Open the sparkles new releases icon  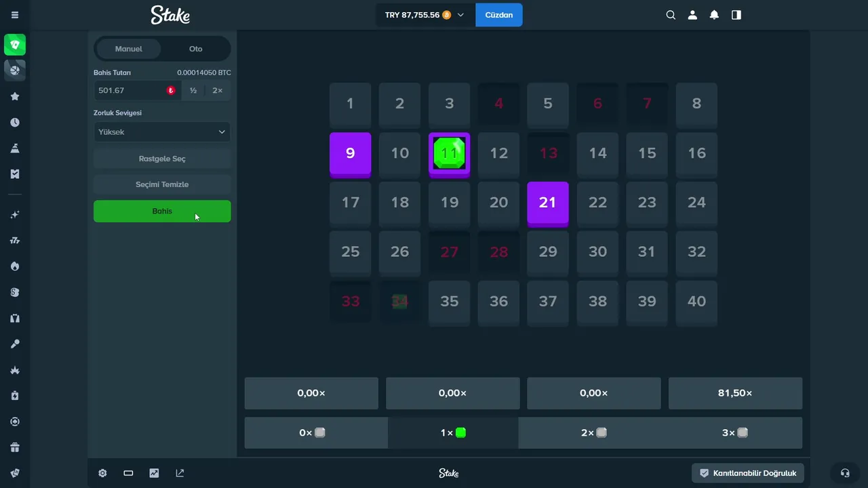15,215
